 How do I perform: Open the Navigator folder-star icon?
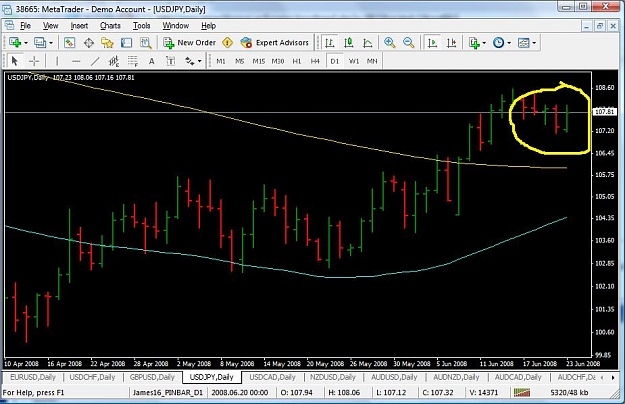click(107, 43)
